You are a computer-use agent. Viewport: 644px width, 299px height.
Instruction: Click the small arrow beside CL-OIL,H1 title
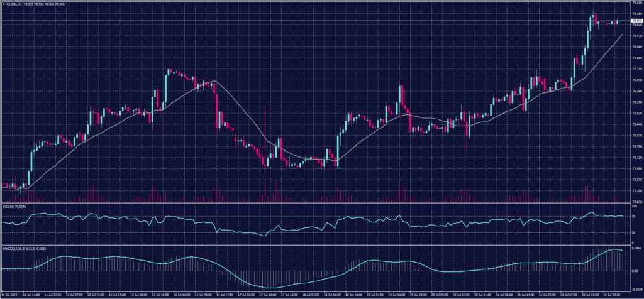3,3
